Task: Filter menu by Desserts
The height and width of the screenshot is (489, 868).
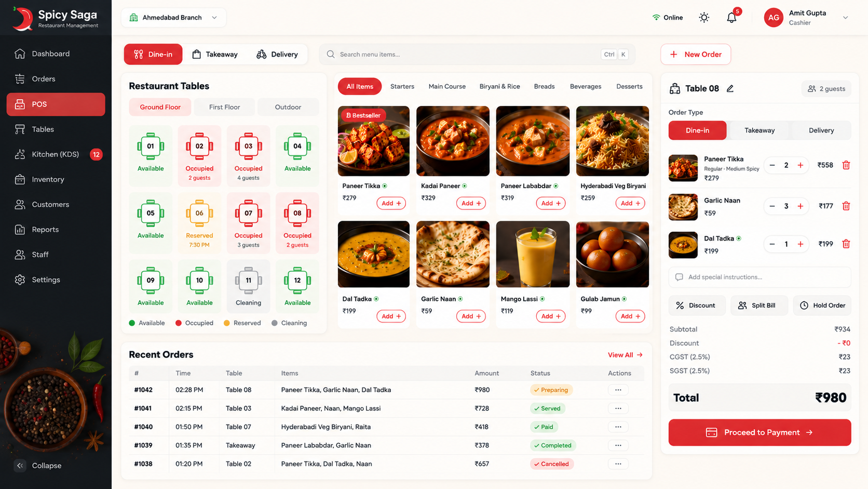Action: click(x=629, y=86)
